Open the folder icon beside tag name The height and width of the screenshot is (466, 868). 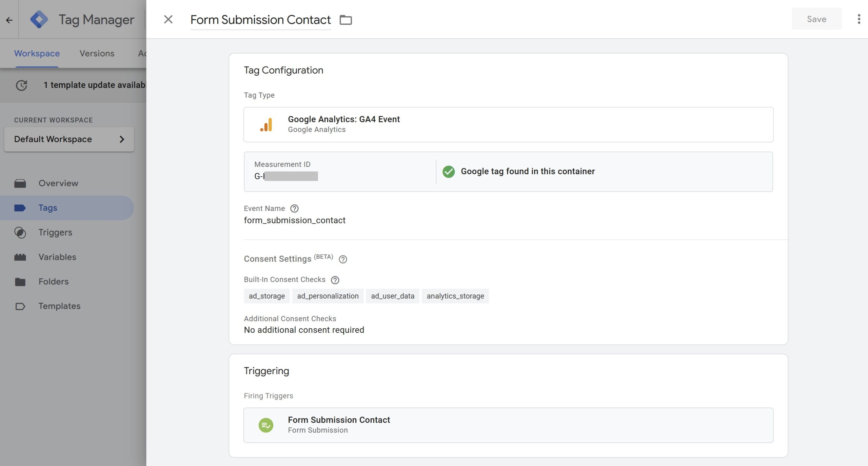coord(346,20)
